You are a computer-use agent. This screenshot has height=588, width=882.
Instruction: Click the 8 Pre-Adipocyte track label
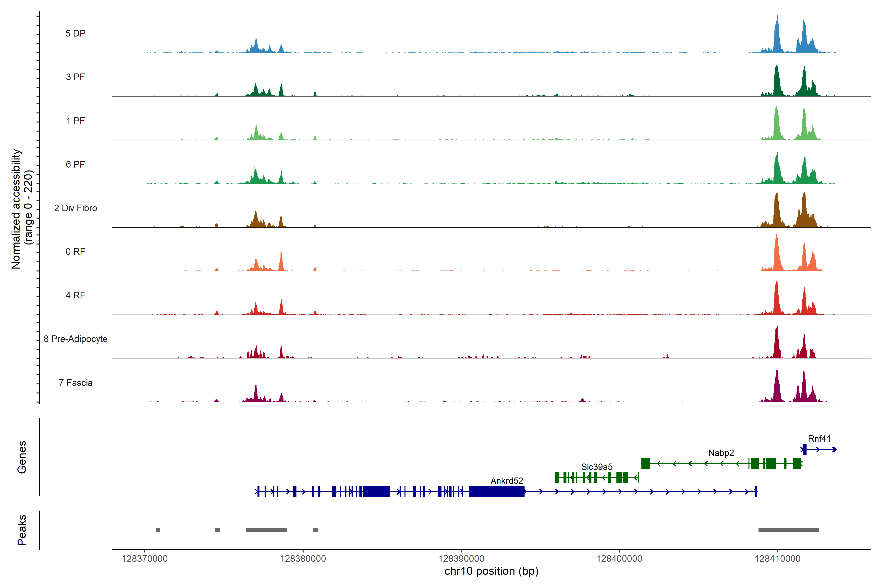(75, 339)
